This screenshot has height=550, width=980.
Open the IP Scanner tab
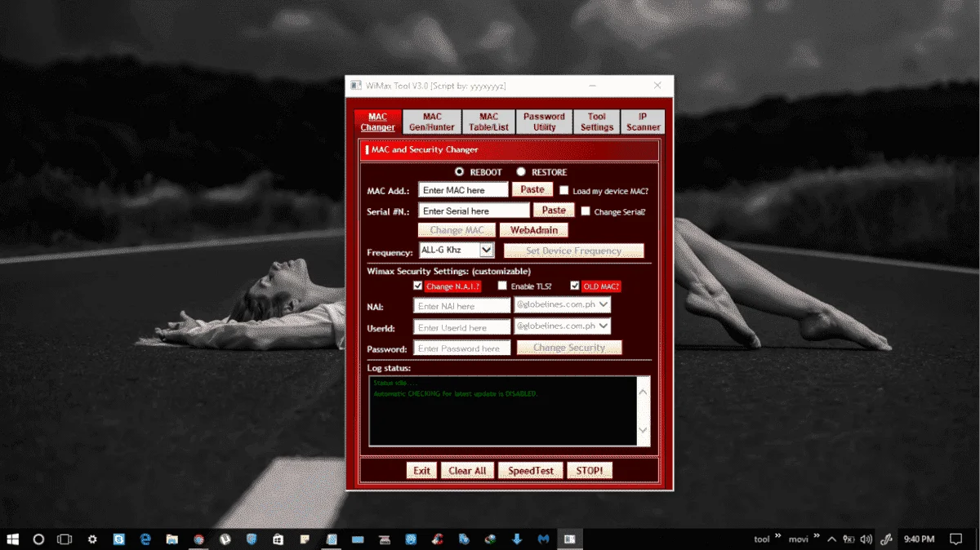[x=643, y=122]
